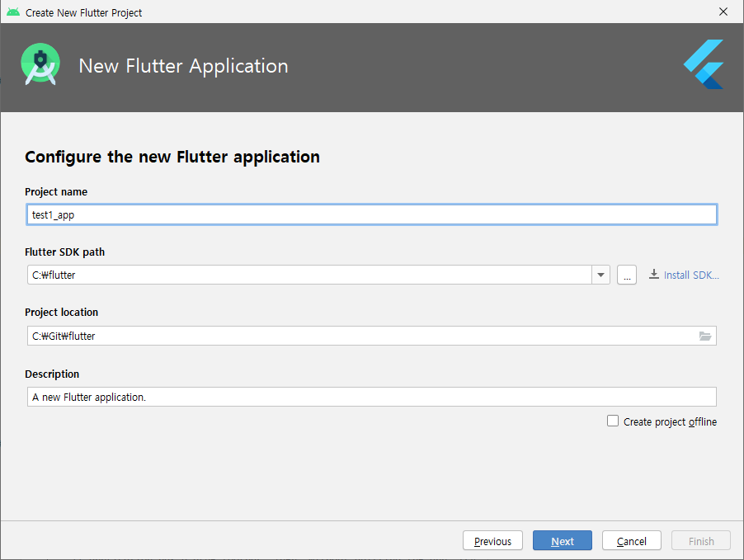Enable Create project offline checkbox
Image resolution: width=744 pixels, height=560 pixels.
pos(613,421)
